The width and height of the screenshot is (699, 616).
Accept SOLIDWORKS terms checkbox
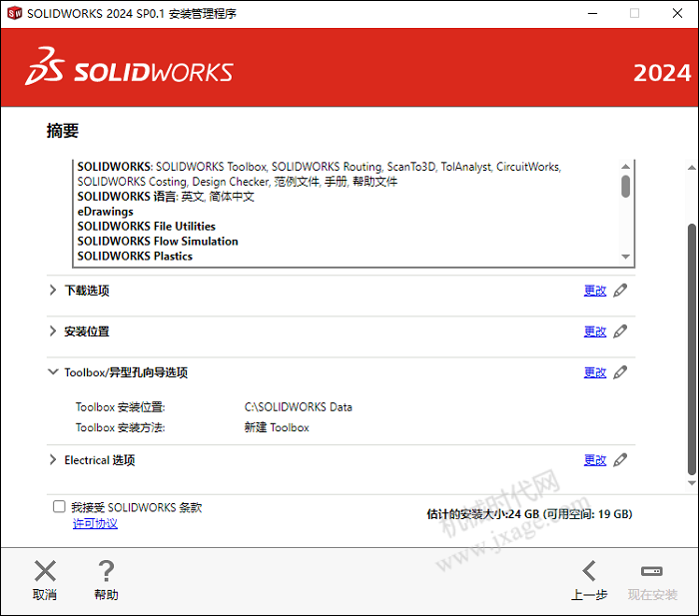click(59, 506)
